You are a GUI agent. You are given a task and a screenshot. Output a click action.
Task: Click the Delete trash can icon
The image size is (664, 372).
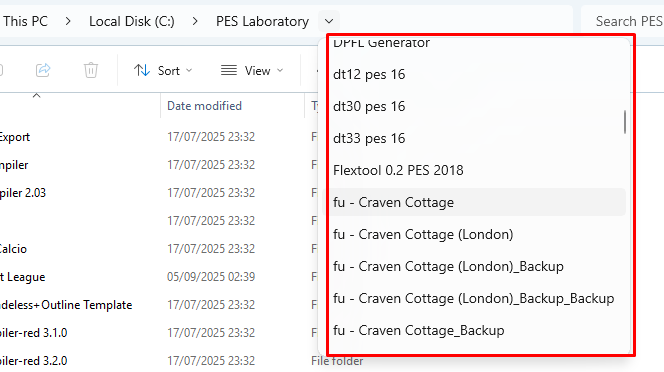pos(91,70)
